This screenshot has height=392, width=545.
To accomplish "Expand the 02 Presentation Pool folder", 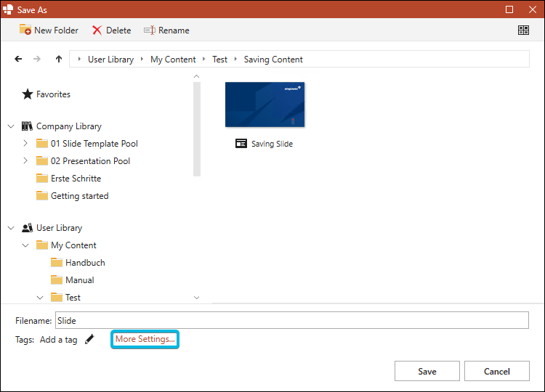I will coord(25,160).
